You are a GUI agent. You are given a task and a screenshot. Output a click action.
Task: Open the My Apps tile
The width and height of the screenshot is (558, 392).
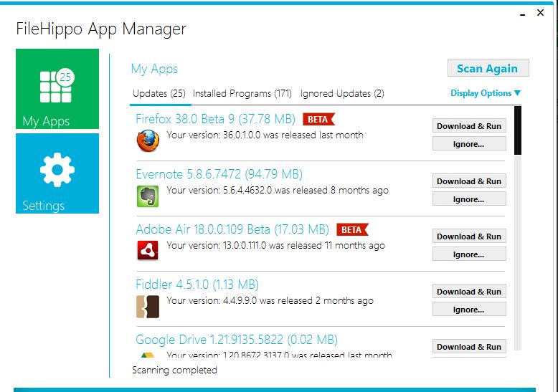pyautogui.click(x=57, y=89)
